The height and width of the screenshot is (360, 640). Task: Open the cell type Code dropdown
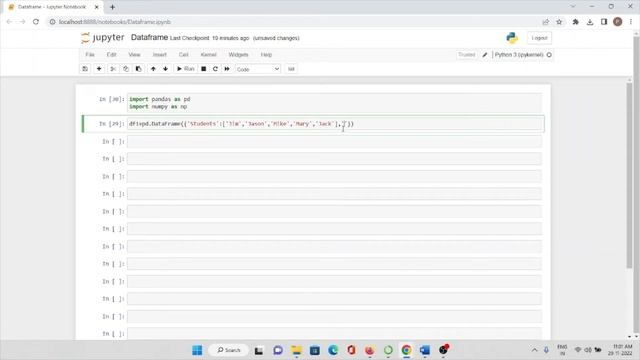tap(258, 69)
